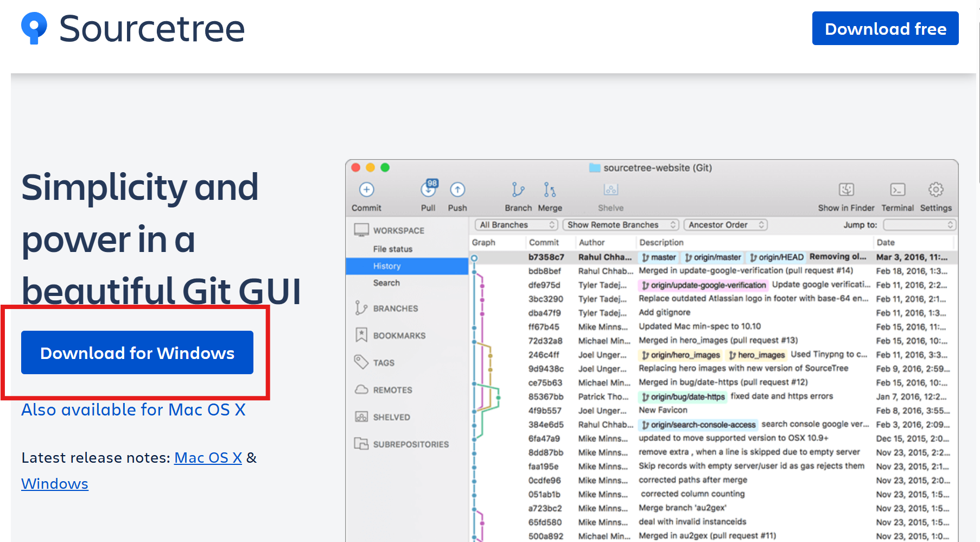This screenshot has width=980, height=542.
Task: Open the Show Remote Branches dropdown
Action: point(621,225)
